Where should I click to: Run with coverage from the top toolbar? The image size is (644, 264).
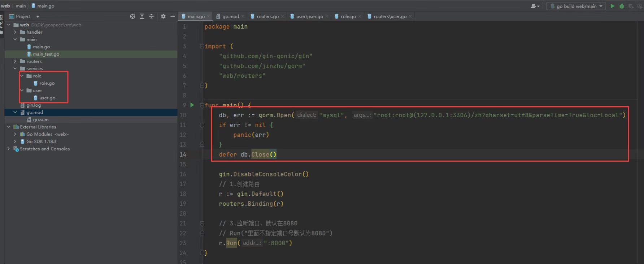point(631,6)
